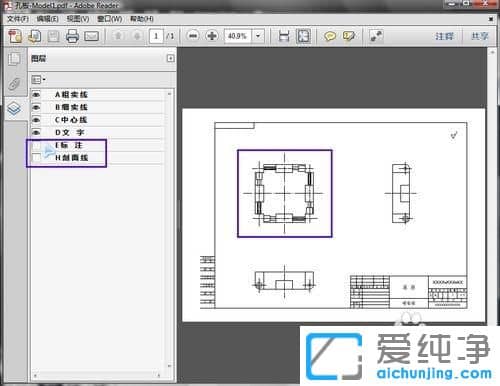Add a sticky note comment
The width and height of the screenshot is (500, 386).
(330, 36)
